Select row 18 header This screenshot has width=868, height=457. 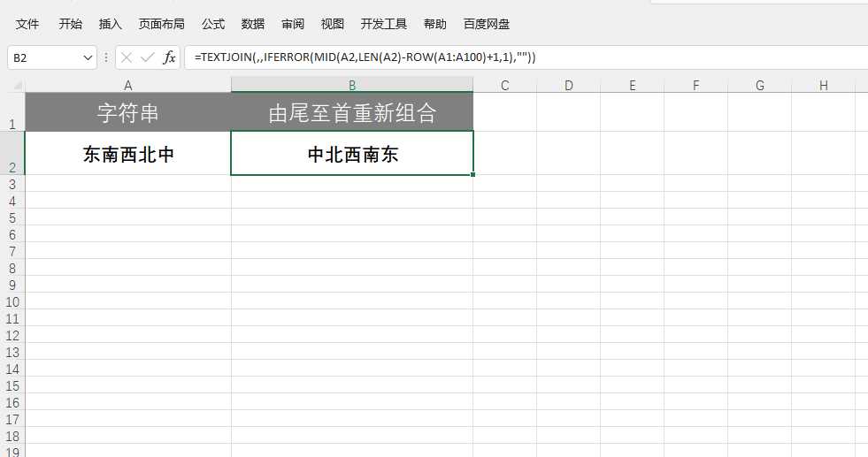coord(12,436)
